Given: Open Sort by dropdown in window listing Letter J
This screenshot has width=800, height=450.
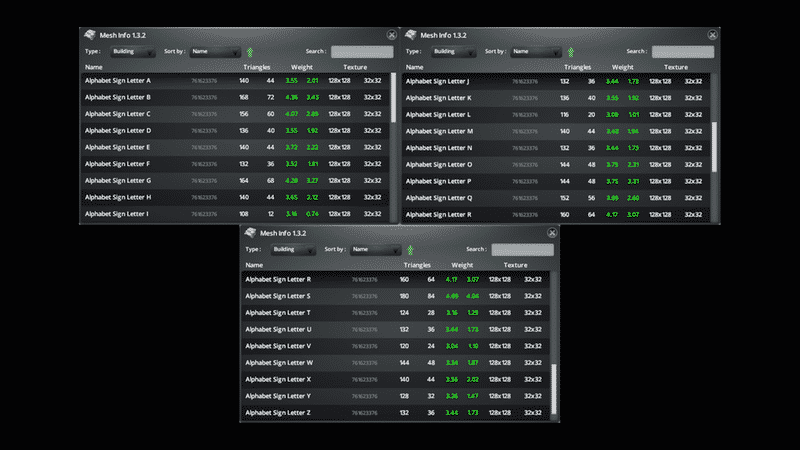Looking at the screenshot, I should 536,51.
